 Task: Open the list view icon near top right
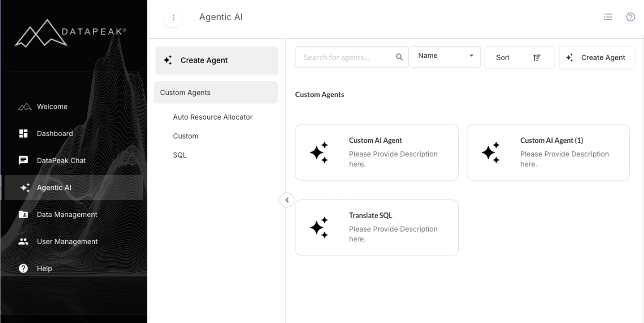pos(608,17)
